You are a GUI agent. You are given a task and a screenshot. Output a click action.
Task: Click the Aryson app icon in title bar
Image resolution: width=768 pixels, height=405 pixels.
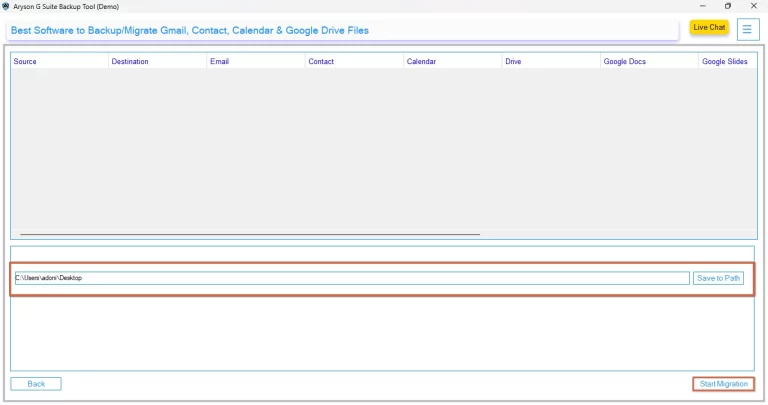5,6
